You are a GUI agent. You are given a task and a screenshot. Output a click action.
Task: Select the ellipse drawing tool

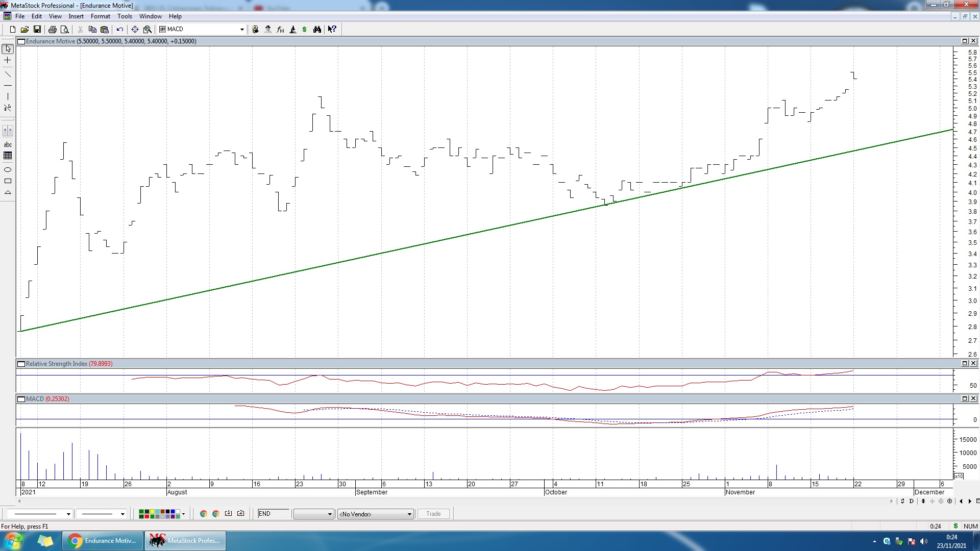(8, 169)
